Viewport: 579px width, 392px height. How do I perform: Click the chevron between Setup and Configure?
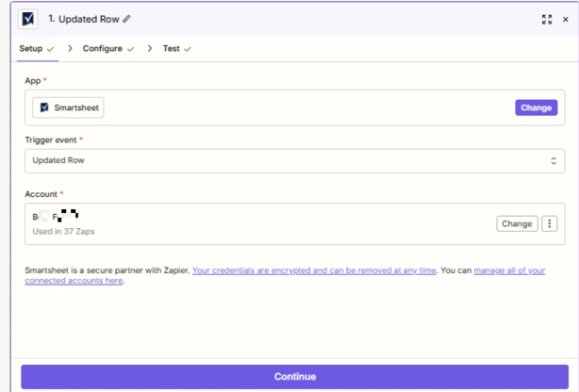tap(70, 49)
